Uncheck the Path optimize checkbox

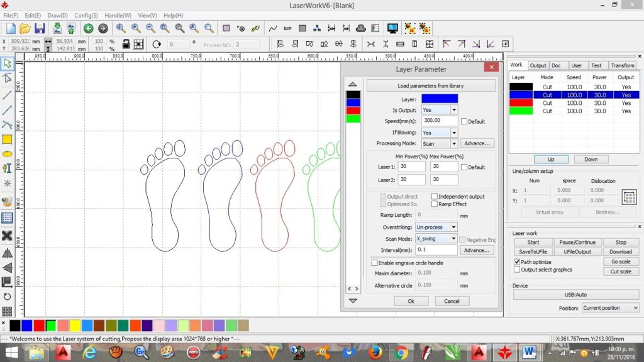517,261
